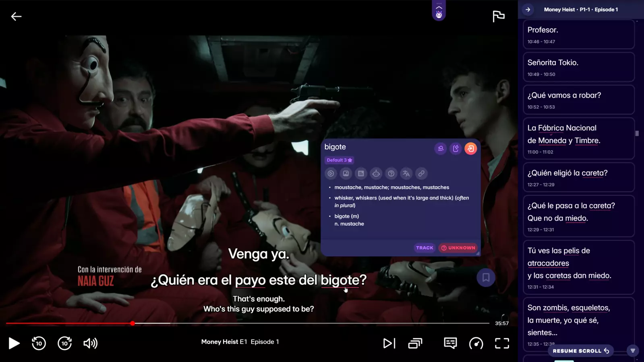Image resolution: width=644 pixels, height=362 pixels.
Task: Click 'careta' in '¿Quién eligió la careta?'
Action: pos(592,173)
